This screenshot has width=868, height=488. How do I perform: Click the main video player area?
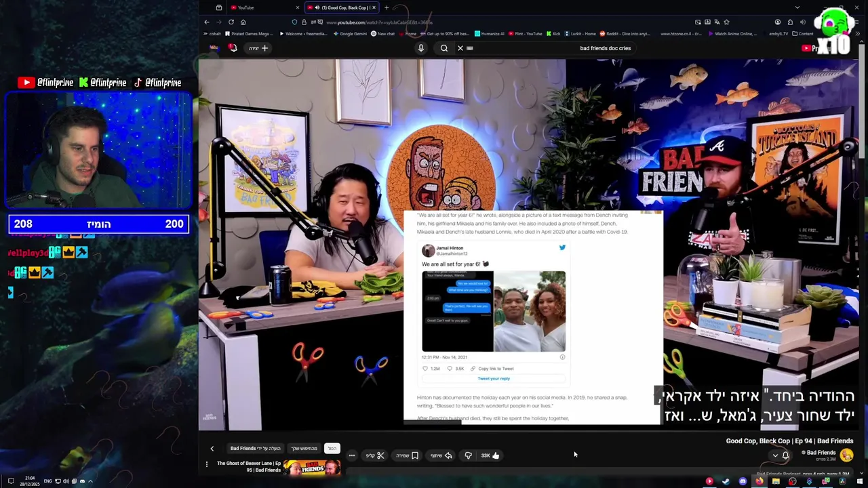point(528,245)
